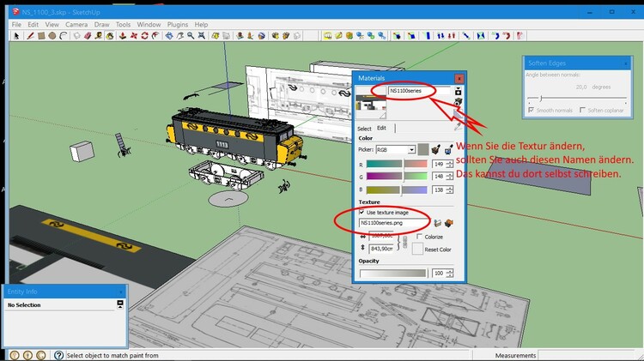The height and width of the screenshot is (361, 644).
Task: Browse for texture image file icon
Action: (x=436, y=224)
